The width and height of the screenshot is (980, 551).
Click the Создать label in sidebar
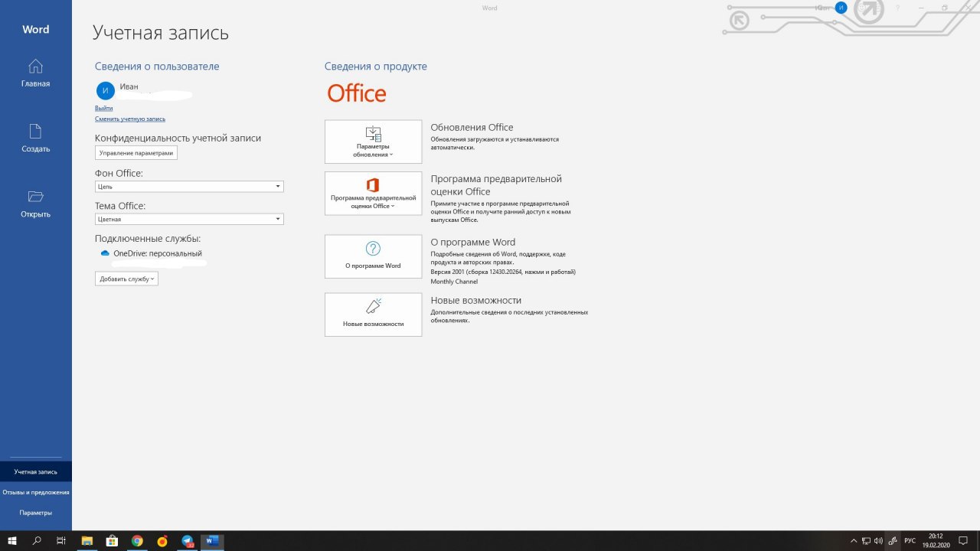(x=35, y=149)
